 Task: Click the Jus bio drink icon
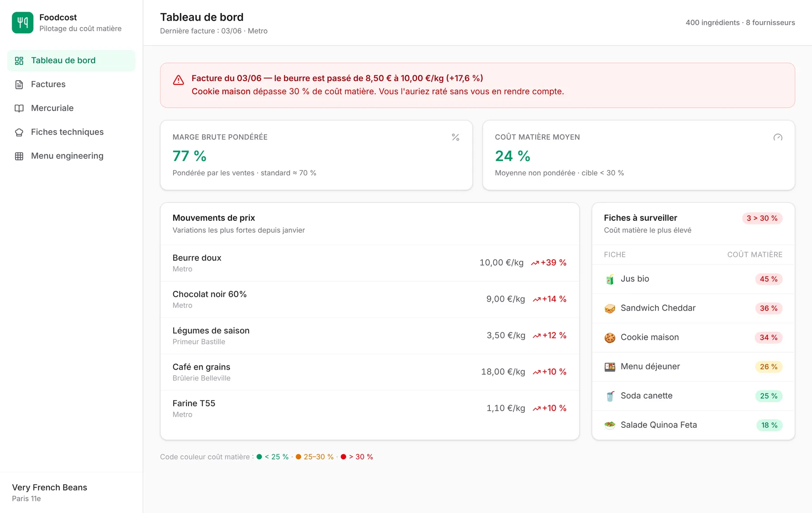click(x=610, y=279)
